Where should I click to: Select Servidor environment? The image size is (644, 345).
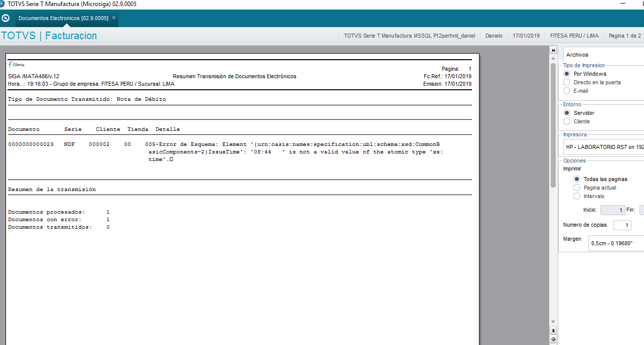[579, 113]
